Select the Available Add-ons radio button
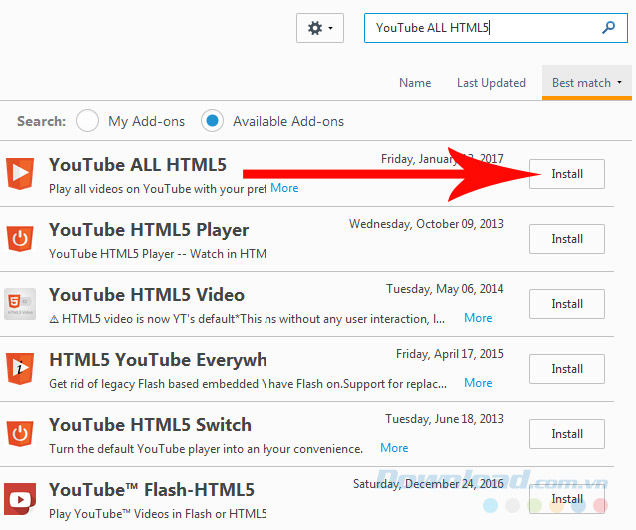Viewport: 636px width, 530px height. tap(212, 121)
